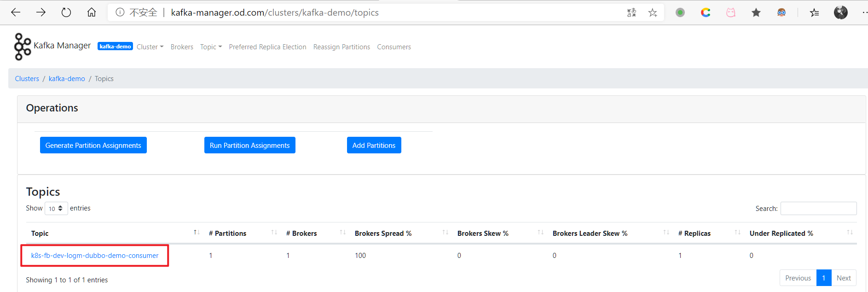Open Preferred Replica Election page

[267, 47]
